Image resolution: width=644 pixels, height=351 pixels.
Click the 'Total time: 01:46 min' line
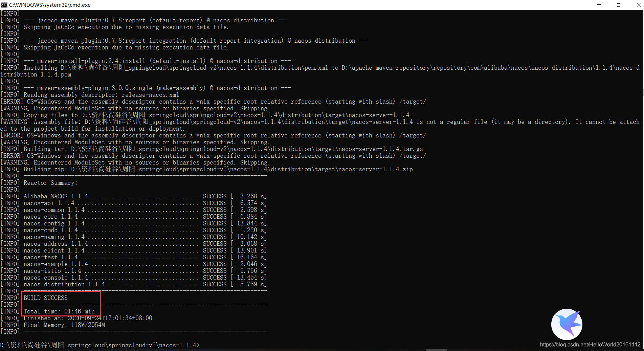click(x=59, y=311)
